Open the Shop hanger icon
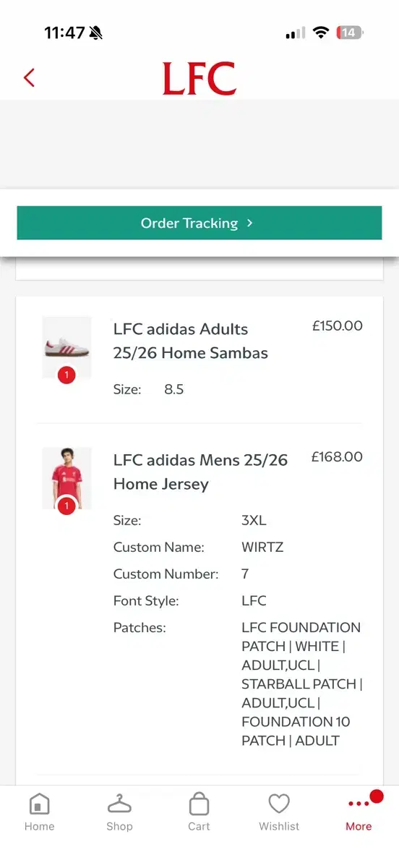399x868 pixels. (x=119, y=804)
